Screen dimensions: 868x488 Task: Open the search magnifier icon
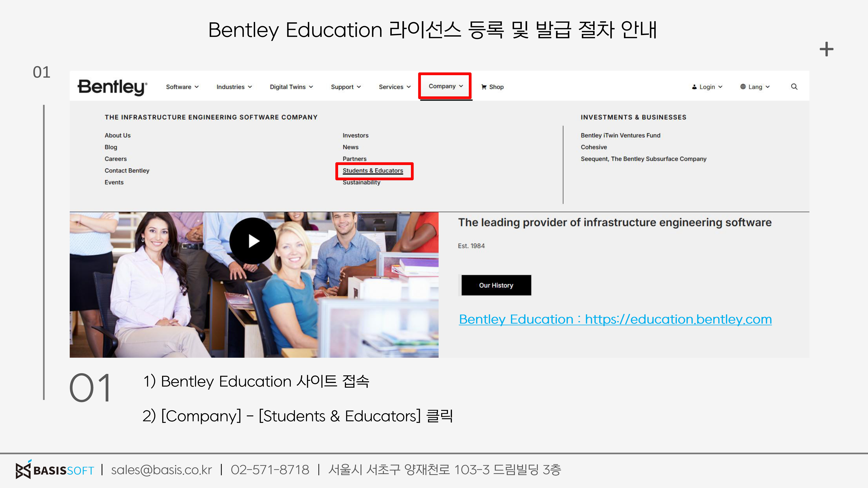794,87
